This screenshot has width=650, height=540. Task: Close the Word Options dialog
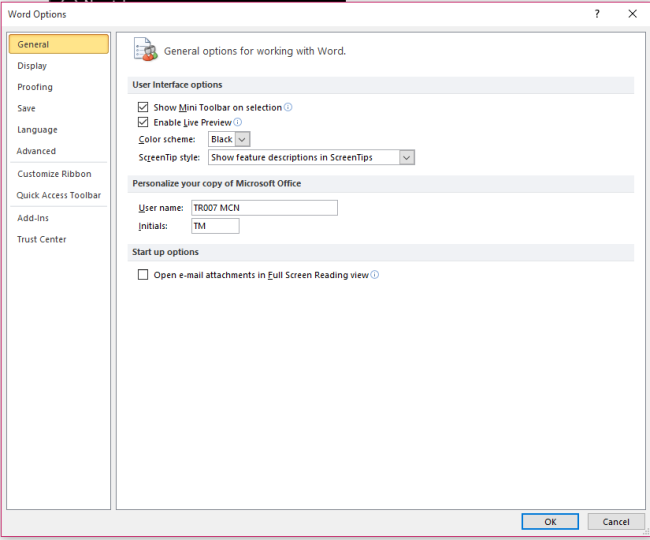pos(632,14)
